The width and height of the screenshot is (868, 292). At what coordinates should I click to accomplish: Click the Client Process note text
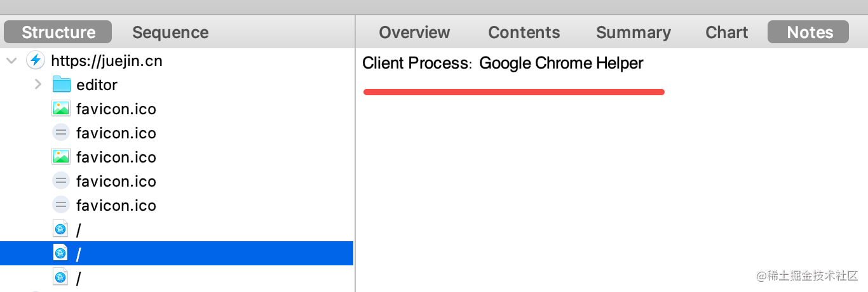[x=503, y=63]
